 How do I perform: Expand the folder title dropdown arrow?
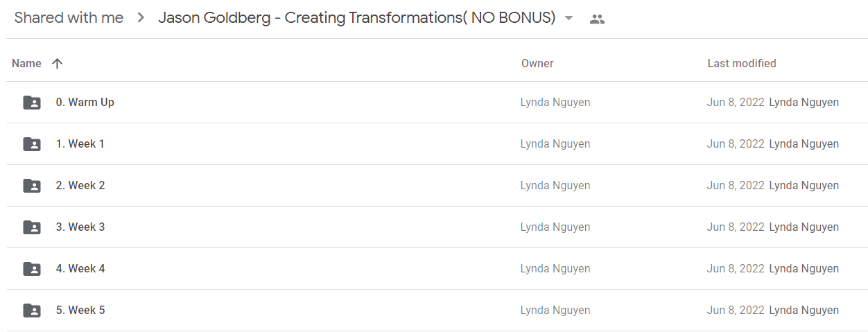569,19
